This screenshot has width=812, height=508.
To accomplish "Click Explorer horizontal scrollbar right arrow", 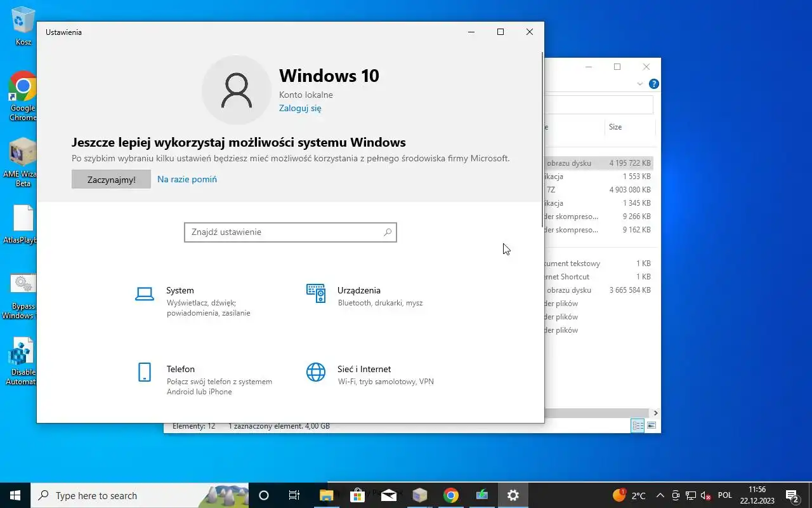I will (655, 413).
